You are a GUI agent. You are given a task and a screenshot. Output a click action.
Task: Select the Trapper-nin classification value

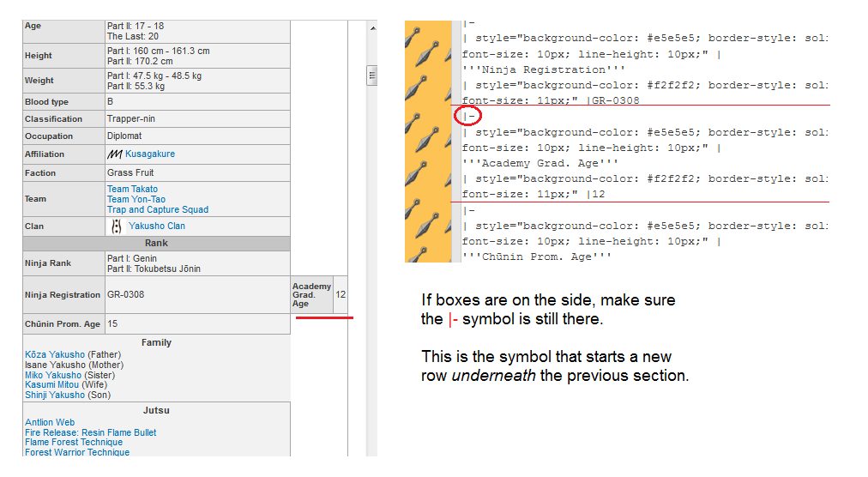pos(131,119)
